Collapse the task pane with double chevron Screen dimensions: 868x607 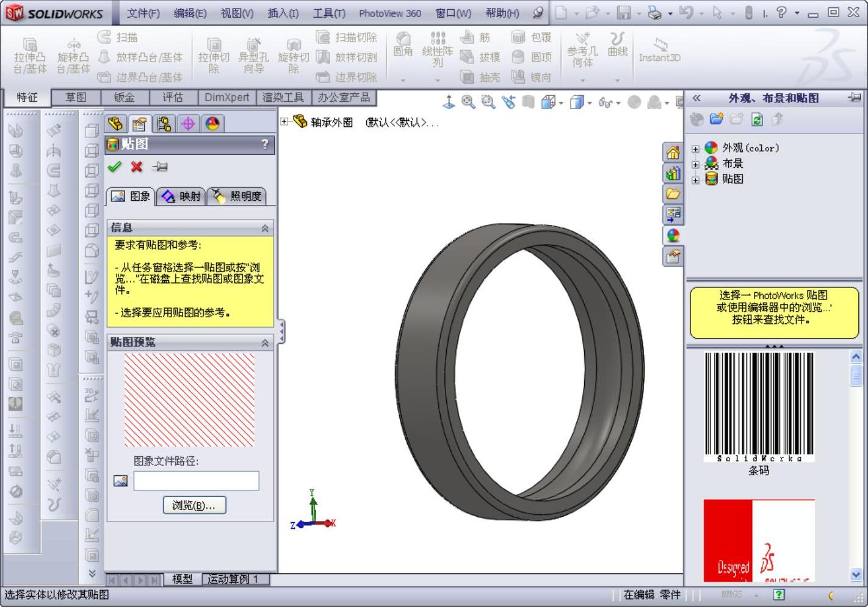(x=696, y=98)
